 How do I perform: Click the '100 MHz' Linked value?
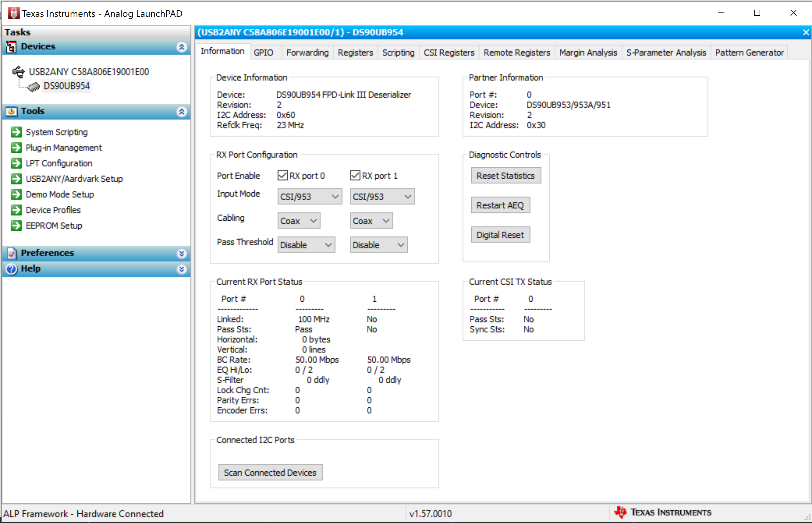tap(314, 319)
